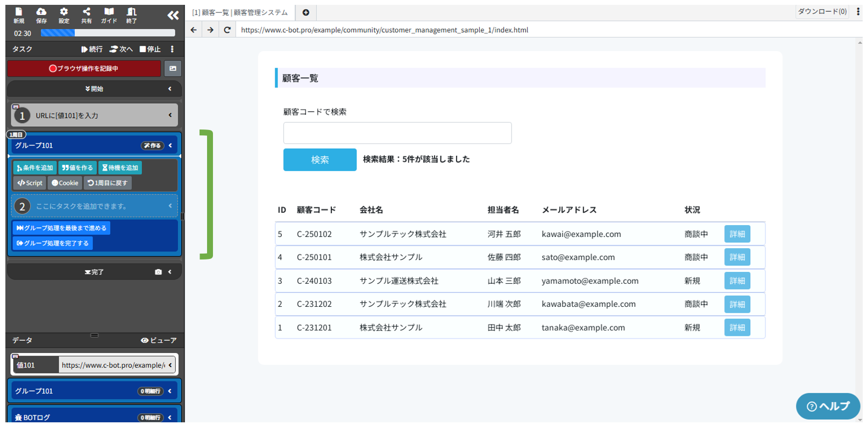
Task: Toggle ブラウザ操作を記録中 recording button
Action: point(84,68)
